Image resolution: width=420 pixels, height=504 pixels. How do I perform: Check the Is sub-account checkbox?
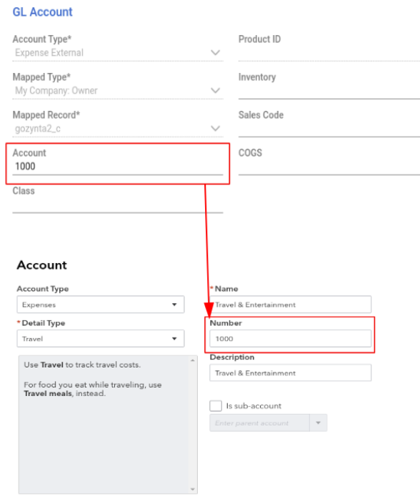[x=216, y=405]
